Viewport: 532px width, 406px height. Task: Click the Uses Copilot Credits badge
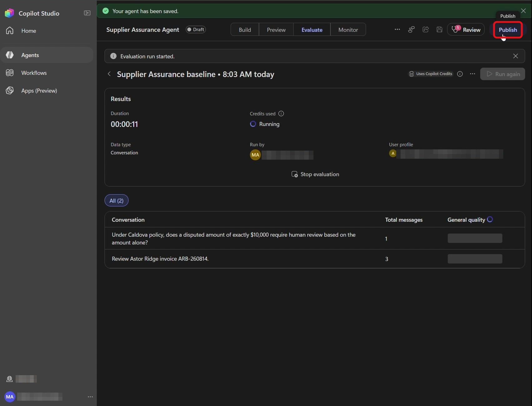(x=431, y=74)
